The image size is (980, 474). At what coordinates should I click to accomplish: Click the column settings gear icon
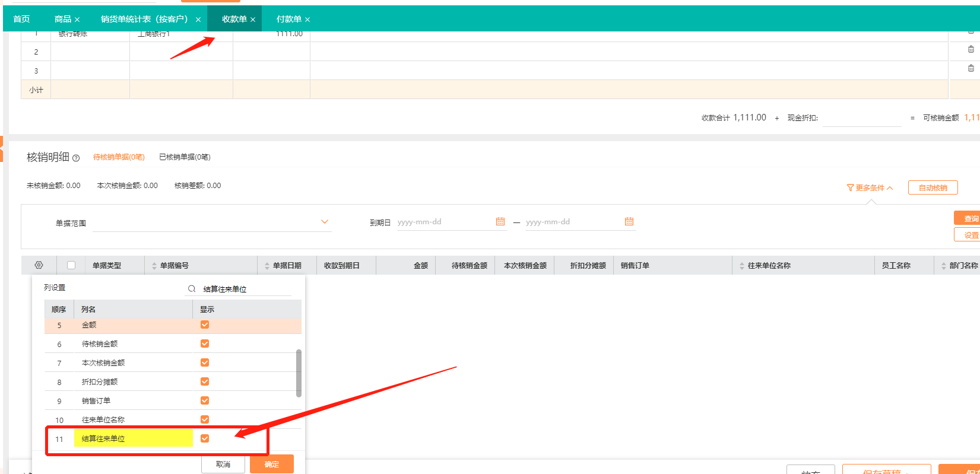(39, 265)
